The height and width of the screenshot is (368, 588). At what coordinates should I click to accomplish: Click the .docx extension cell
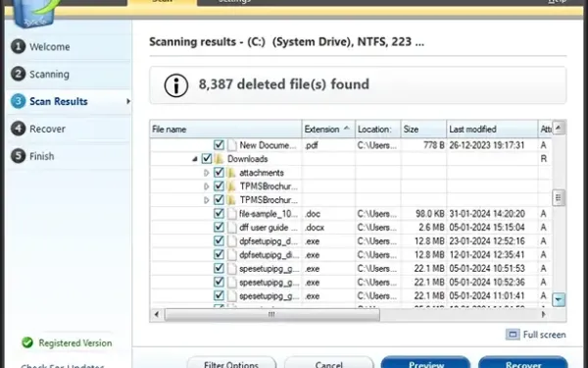315,228
